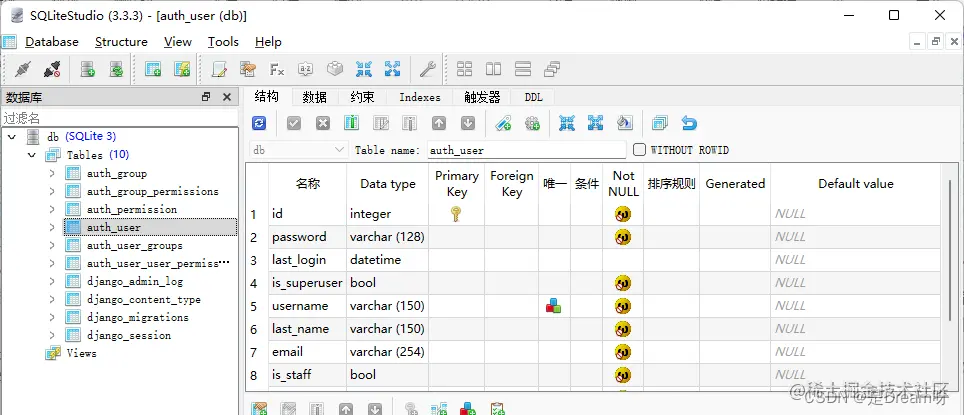
Task: Tile windows horizontally two-column icon
Action: 494,69
